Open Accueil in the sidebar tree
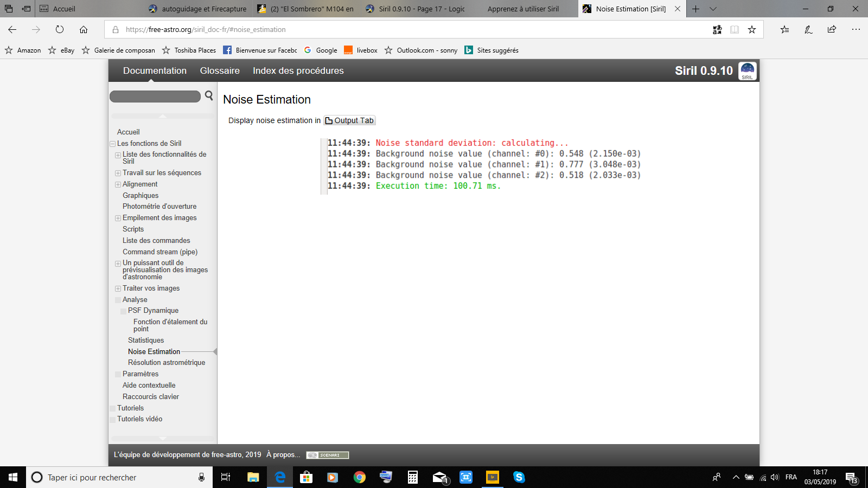 click(129, 132)
